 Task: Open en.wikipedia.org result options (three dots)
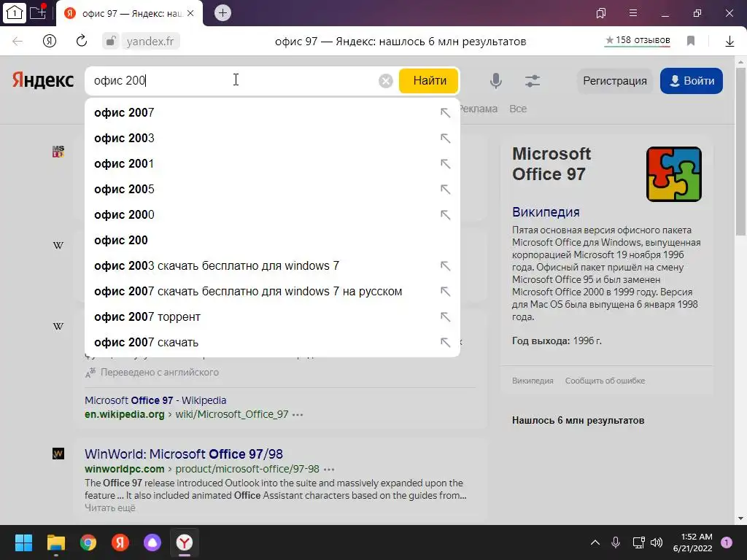tap(298, 415)
